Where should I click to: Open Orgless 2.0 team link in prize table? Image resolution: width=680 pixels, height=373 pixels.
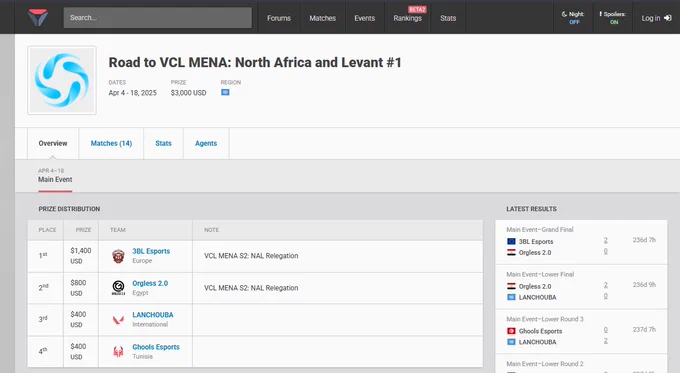point(150,283)
